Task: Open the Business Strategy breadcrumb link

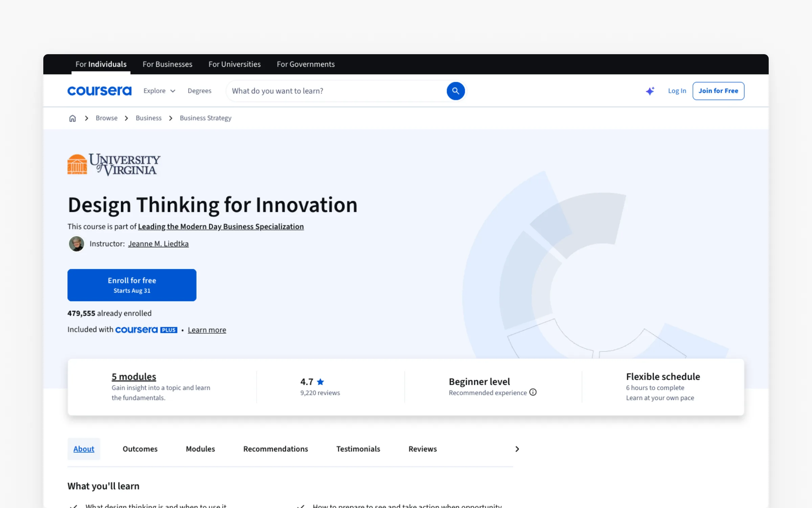Action: [x=205, y=118]
